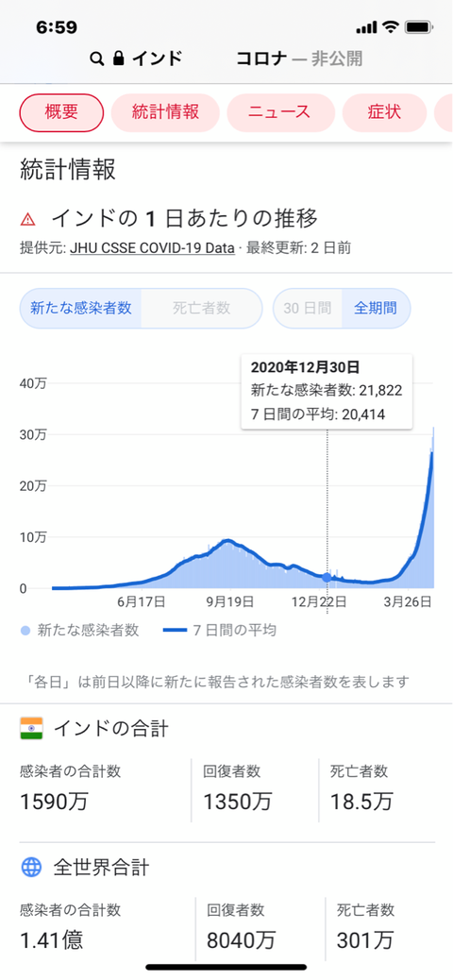Tap the Wi-Fi icon in status bar
This screenshot has height=980, width=453.
391,26
